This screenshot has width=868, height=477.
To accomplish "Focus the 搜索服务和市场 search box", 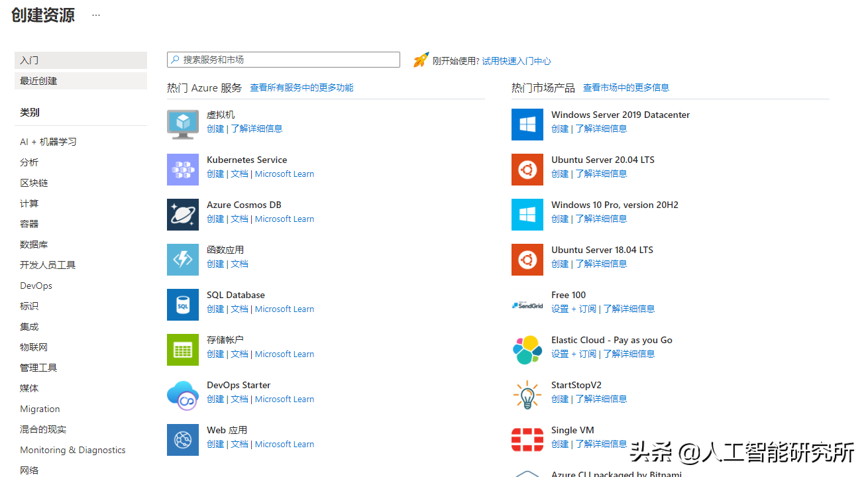I will [x=285, y=60].
